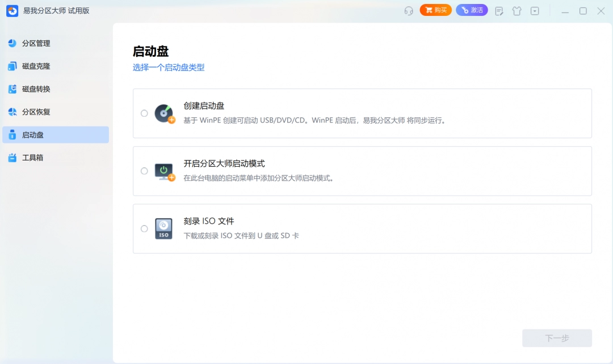The image size is (613, 364).
Task: Open the skin theme shirt icon
Action: 517,11
